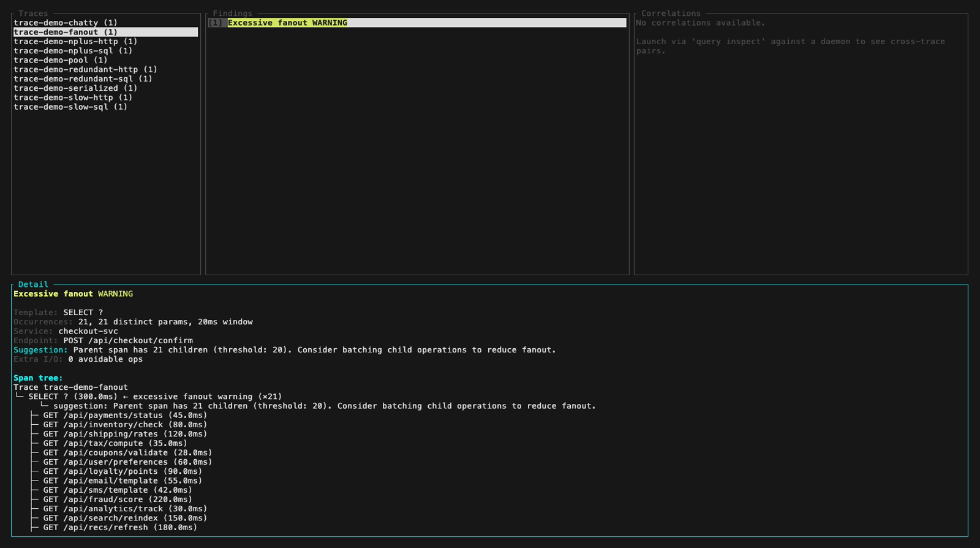This screenshot has height=548, width=980.
Task: Pick trace-demo-redundant-http from the list
Action: tap(85, 69)
